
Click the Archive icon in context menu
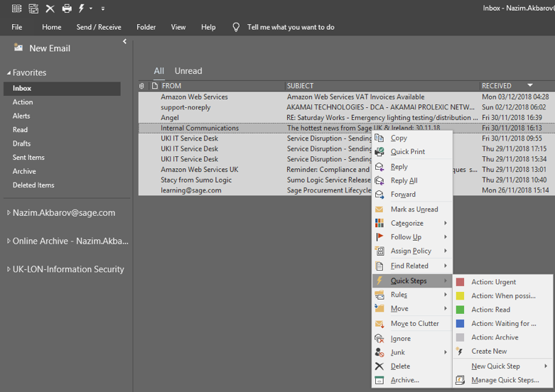379,380
